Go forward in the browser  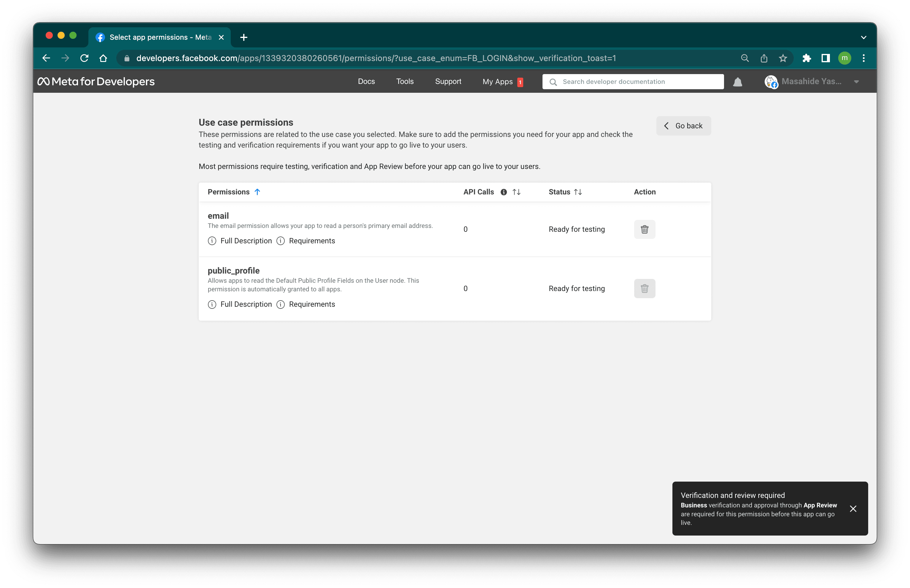65,58
